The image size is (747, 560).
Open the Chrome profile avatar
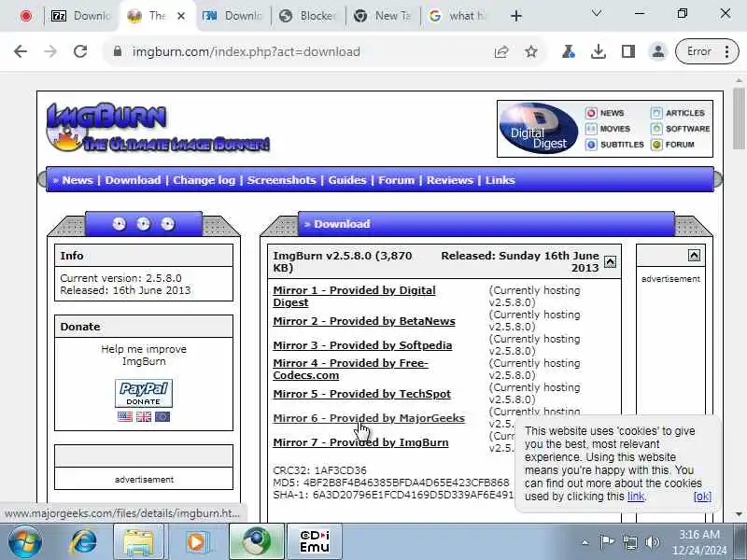(x=658, y=51)
